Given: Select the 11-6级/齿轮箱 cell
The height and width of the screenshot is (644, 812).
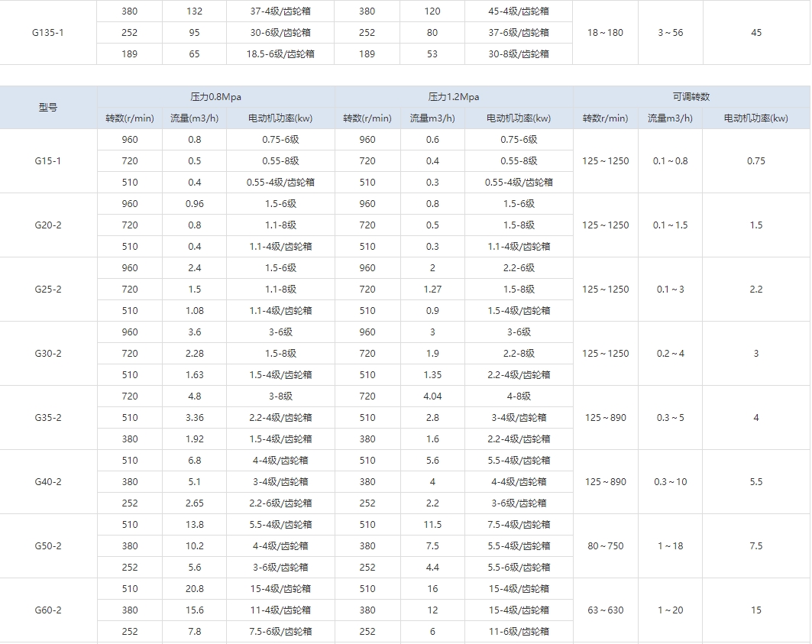Looking at the screenshot, I should point(519,632).
